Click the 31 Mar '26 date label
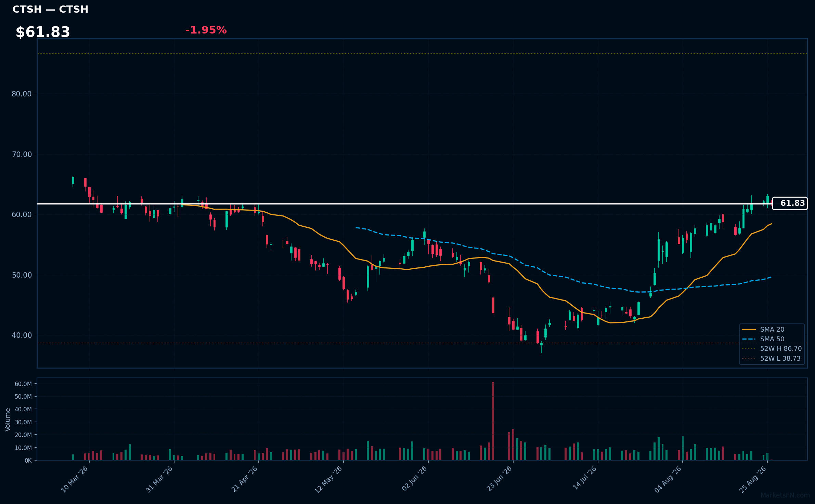 [159, 479]
